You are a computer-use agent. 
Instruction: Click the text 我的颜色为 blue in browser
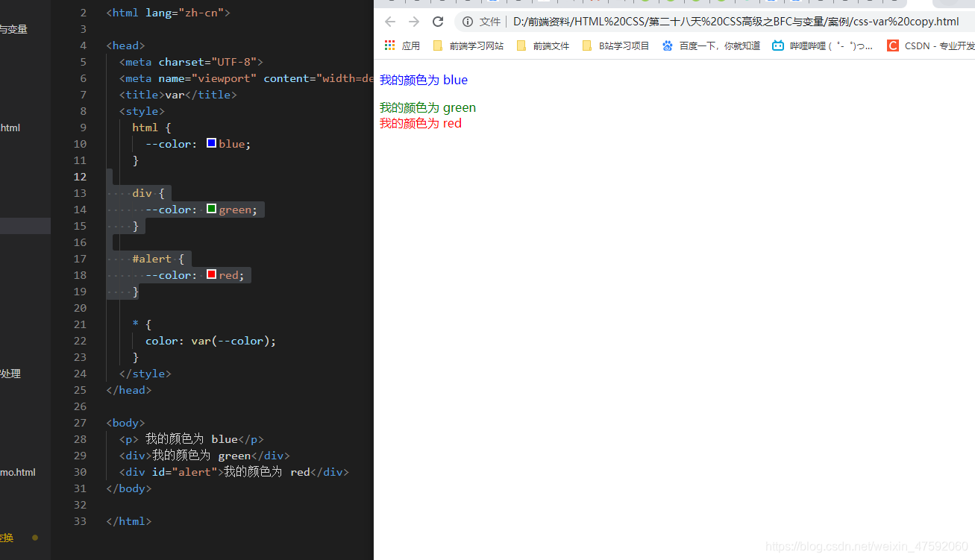(424, 80)
